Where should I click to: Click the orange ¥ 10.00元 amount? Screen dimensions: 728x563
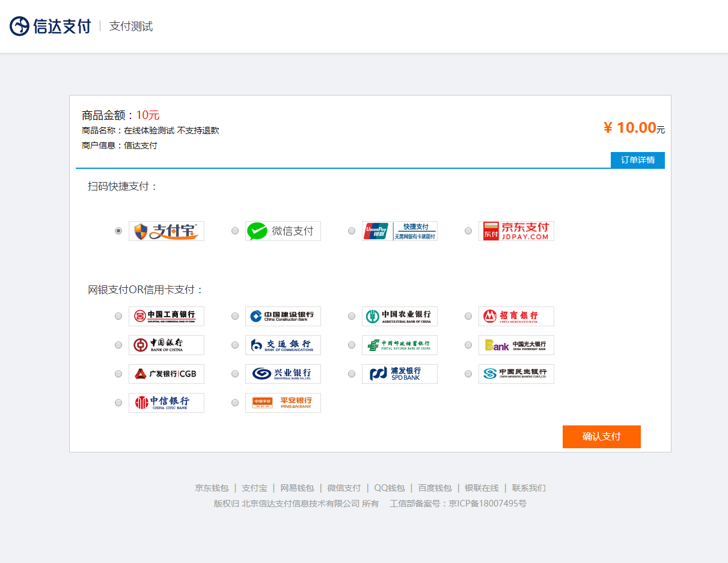click(x=634, y=128)
